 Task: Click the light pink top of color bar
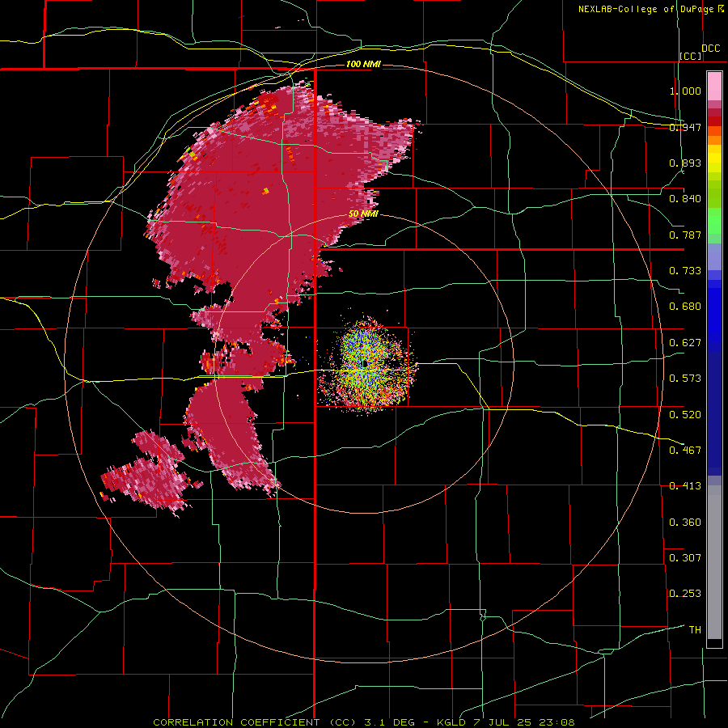714,87
